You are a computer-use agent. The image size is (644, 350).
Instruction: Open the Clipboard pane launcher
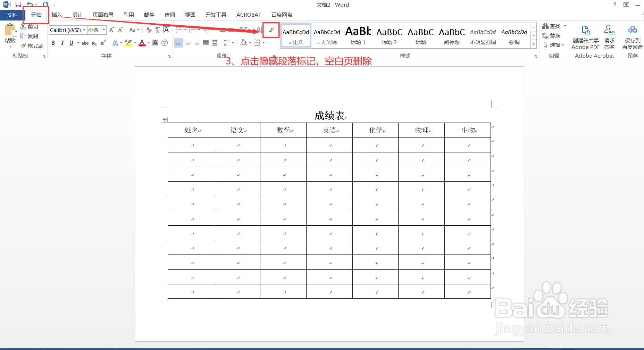[x=44, y=56]
